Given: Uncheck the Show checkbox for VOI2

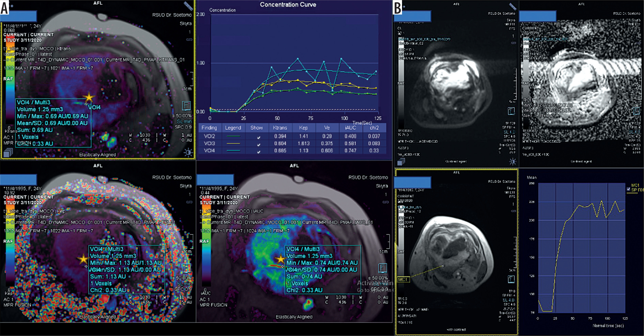Looking at the screenshot, I should tap(259, 137).
